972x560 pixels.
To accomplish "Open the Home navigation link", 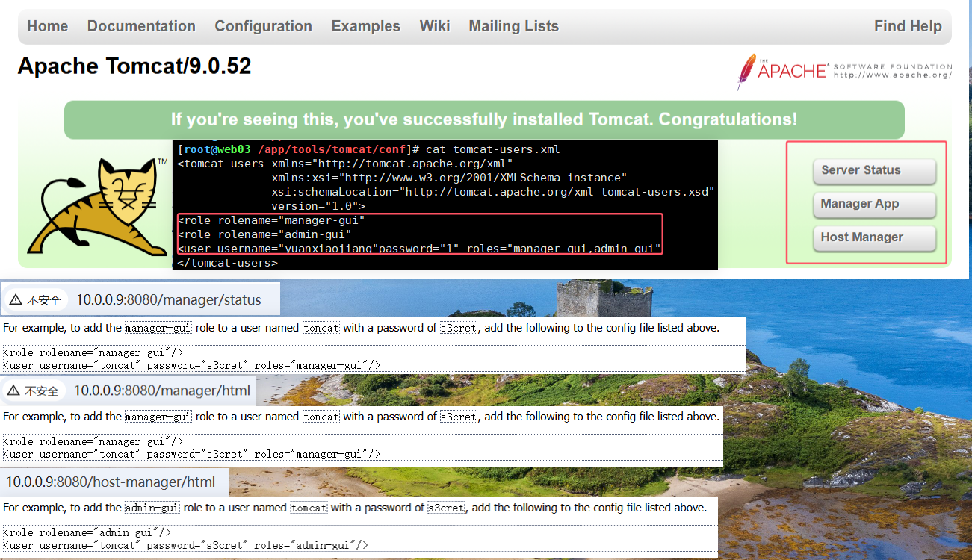I will (x=48, y=26).
